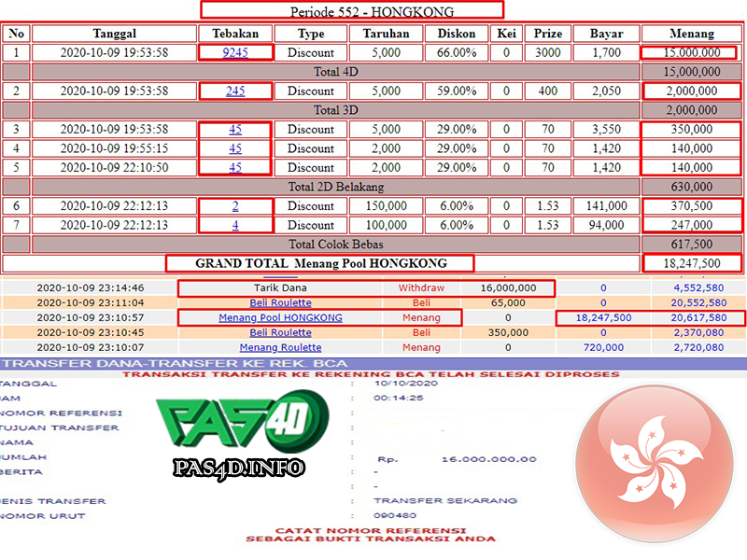Click the date 2020-10-09 19:55:15
This screenshot has height=560, width=747.
114,148
